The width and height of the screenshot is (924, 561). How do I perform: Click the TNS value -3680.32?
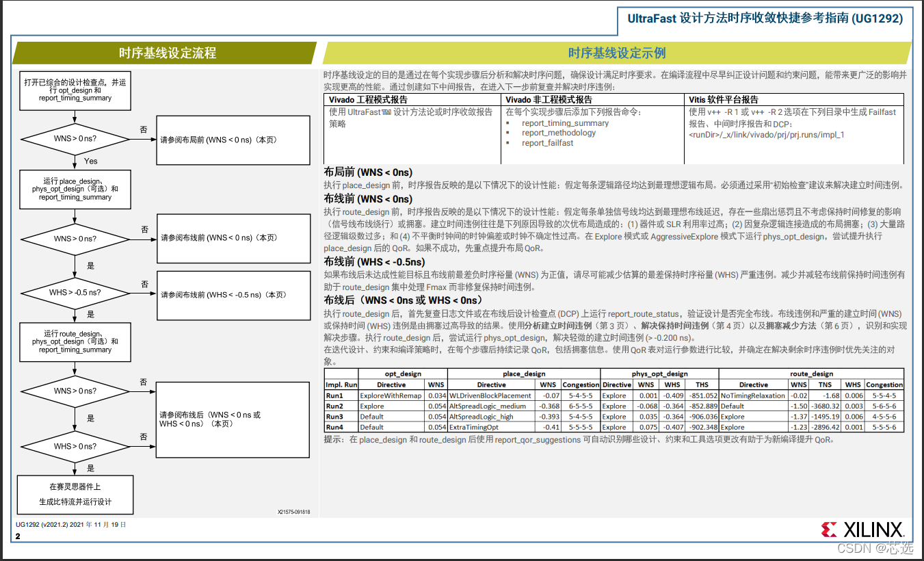[x=826, y=406]
